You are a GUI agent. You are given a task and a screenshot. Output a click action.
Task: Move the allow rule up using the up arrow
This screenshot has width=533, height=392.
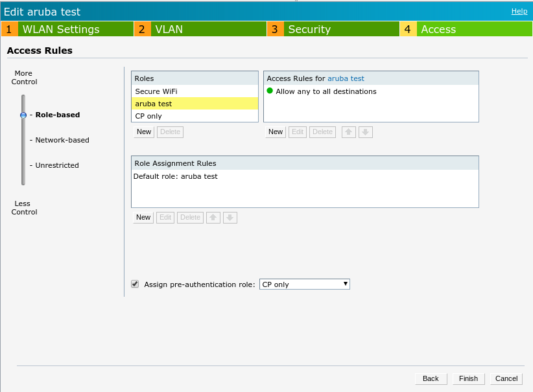pyautogui.click(x=348, y=132)
